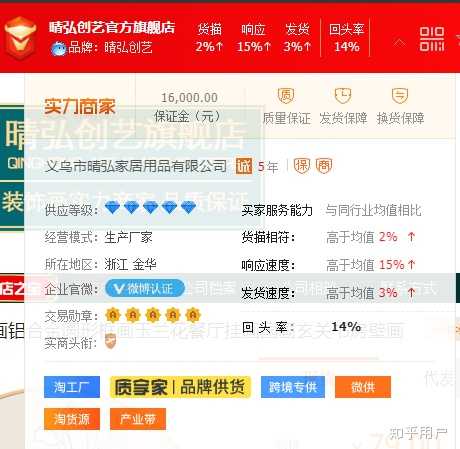Click the 商 merchant shield badge

[324, 166]
